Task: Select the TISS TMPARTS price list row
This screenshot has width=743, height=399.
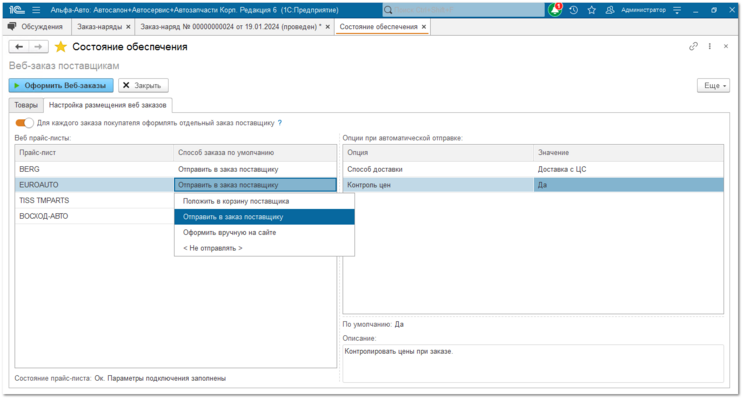Action: point(94,200)
